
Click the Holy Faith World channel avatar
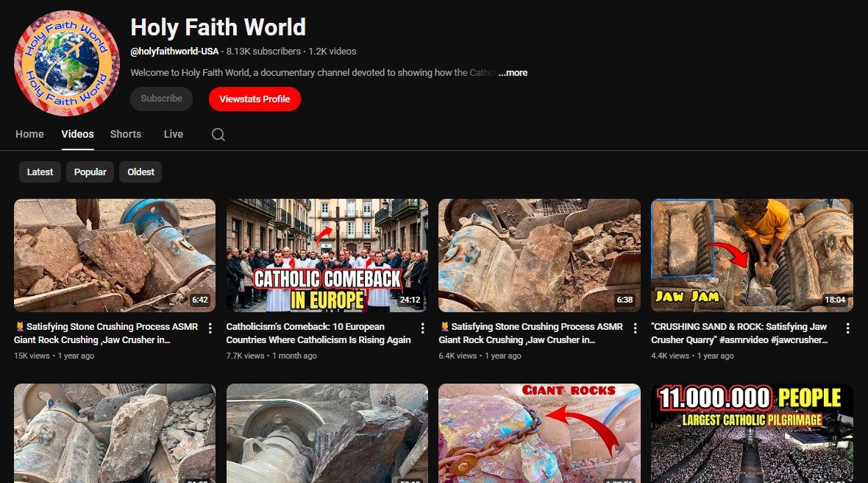[67, 63]
